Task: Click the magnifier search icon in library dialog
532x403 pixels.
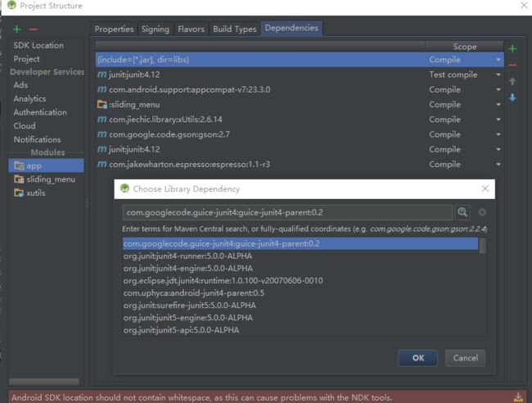Action: point(462,212)
